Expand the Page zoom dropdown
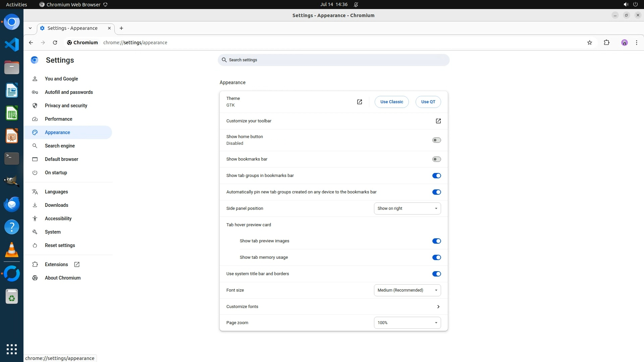644x362 pixels. click(407, 323)
